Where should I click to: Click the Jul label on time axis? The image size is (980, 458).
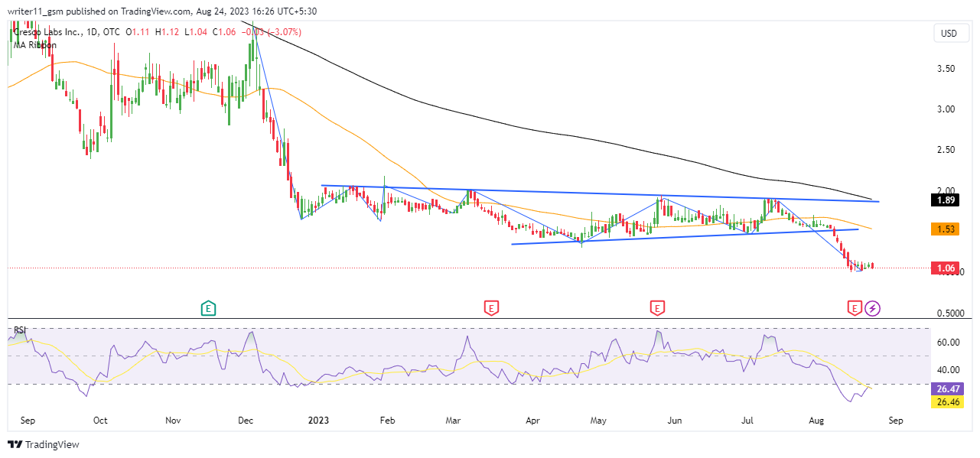[747, 421]
